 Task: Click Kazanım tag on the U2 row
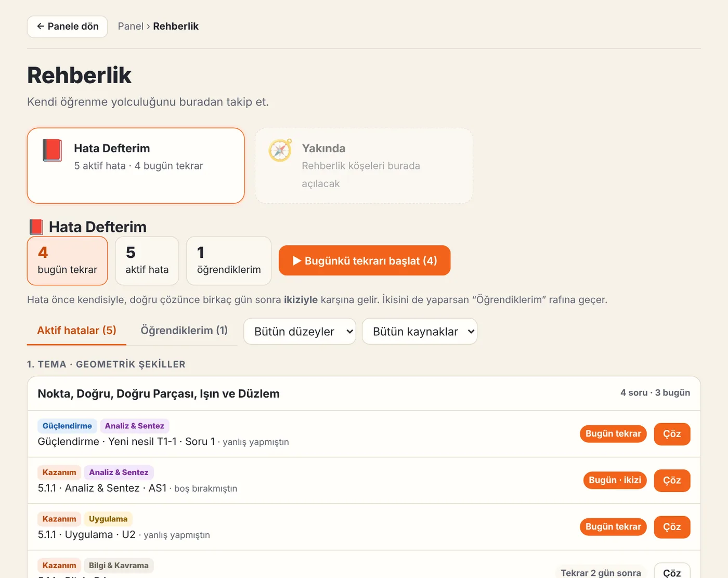coord(59,519)
